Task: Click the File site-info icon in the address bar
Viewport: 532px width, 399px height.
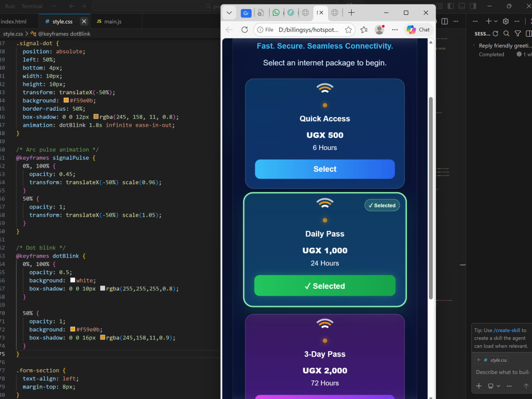Action: (265, 30)
